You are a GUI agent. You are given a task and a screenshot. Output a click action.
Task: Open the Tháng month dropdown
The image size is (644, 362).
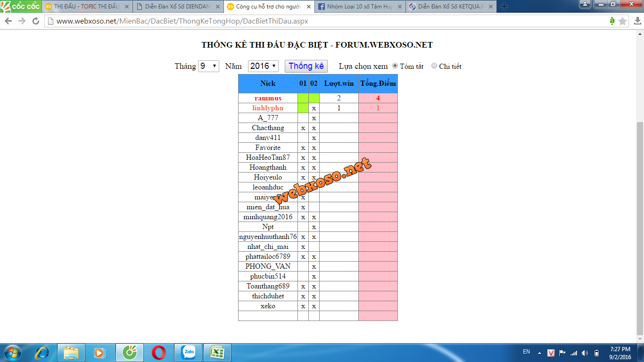click(208, 66)
